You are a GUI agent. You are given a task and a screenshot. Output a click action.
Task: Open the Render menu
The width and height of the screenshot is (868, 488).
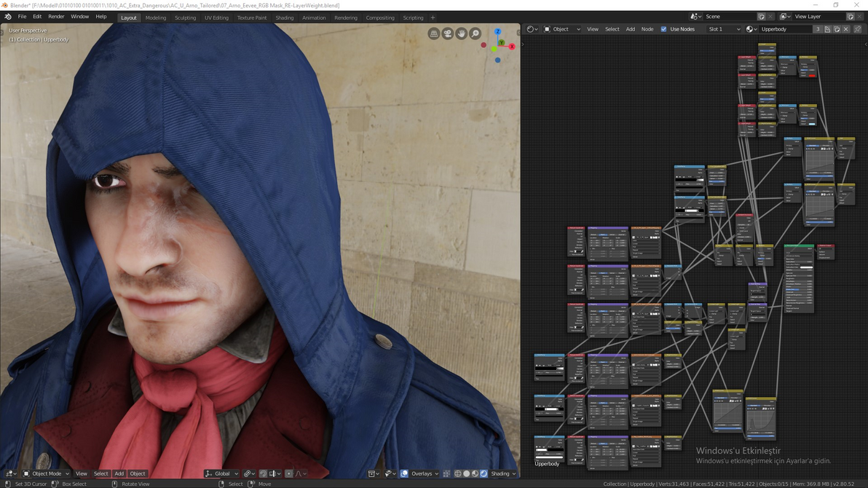[56, 17]
